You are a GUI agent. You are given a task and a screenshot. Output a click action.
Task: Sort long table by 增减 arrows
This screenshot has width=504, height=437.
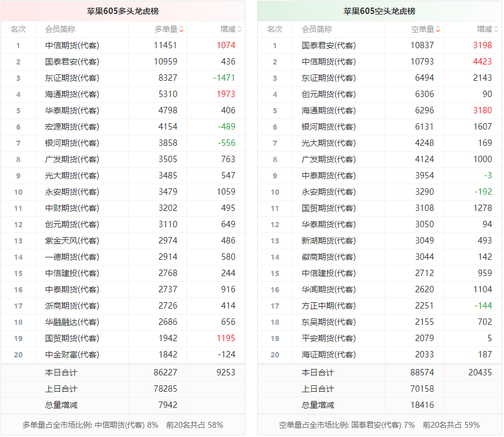(x=239, y=29)
